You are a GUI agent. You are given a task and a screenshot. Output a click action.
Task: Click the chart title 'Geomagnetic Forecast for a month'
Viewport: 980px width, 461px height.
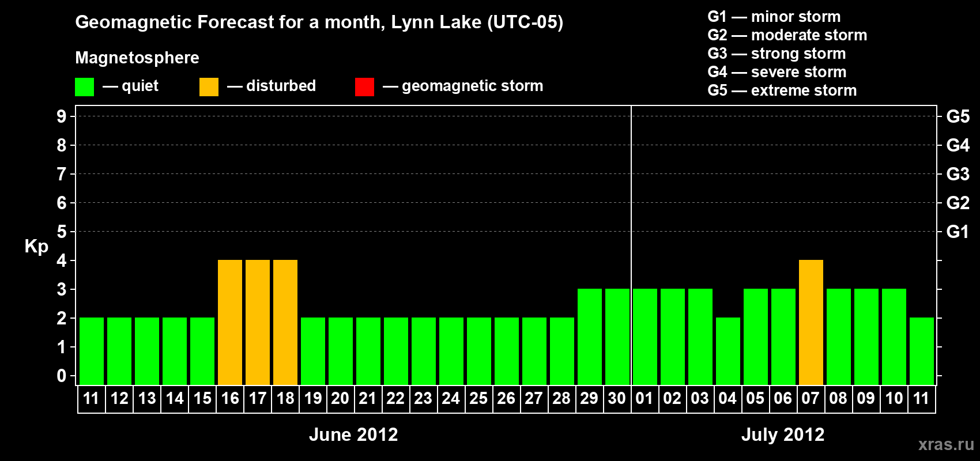[230, 22]
